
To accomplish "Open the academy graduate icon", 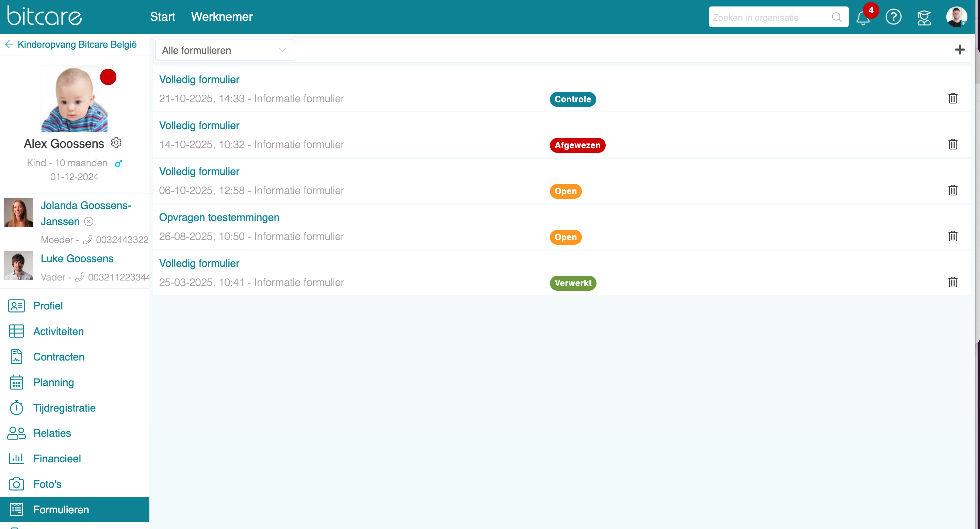I will [x=924, y=17].
